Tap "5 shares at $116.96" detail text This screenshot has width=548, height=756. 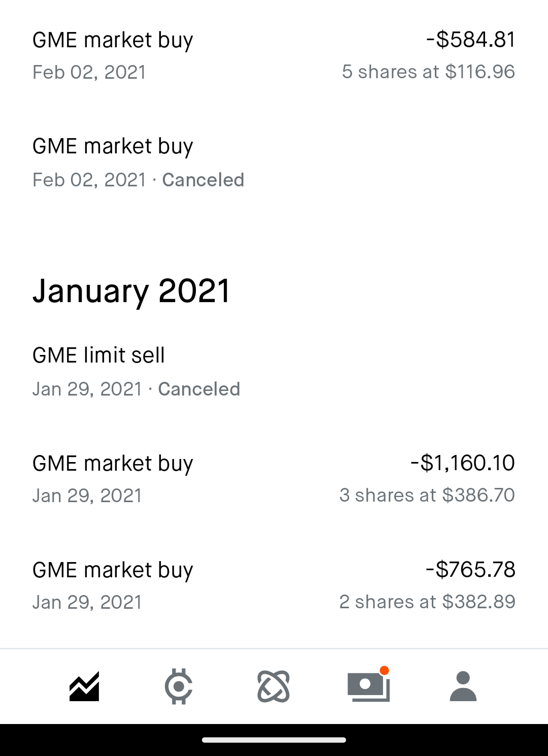pyautogui.click(x=428, y=72)
